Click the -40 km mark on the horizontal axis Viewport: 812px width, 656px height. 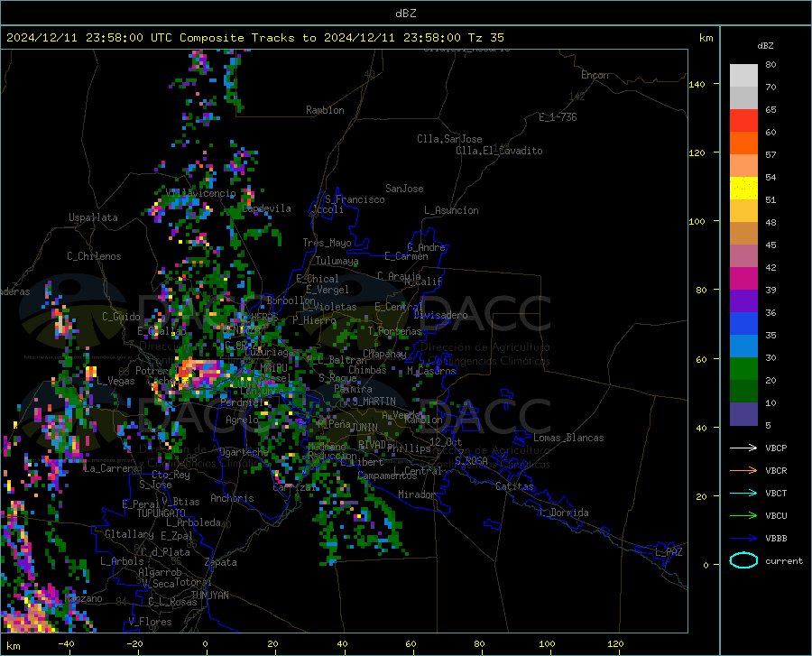pos(66,643)
